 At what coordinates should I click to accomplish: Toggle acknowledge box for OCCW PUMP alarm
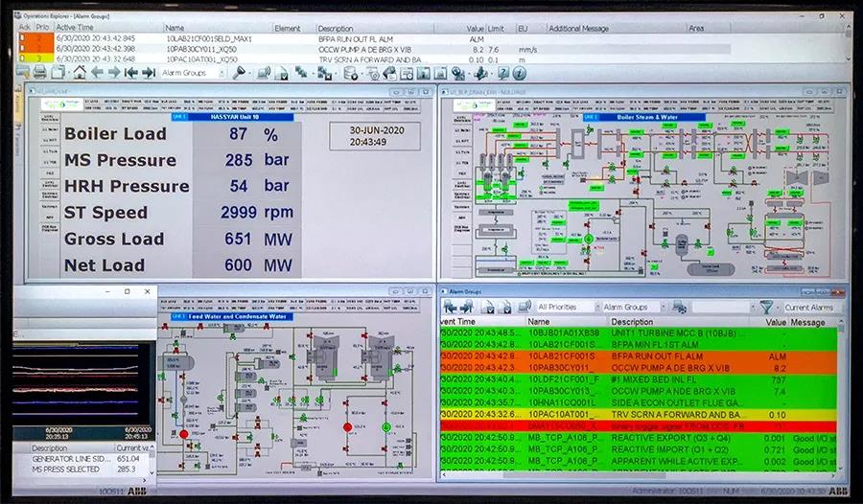point(23,48)
